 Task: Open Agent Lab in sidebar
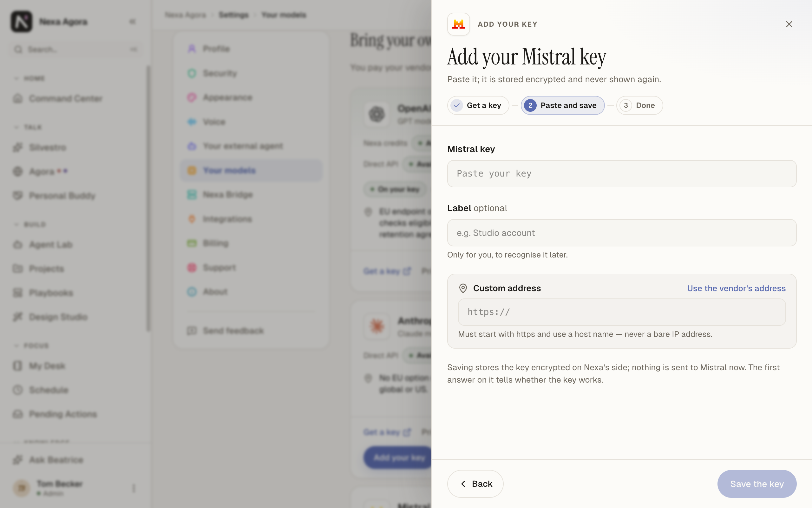[76, 244]
